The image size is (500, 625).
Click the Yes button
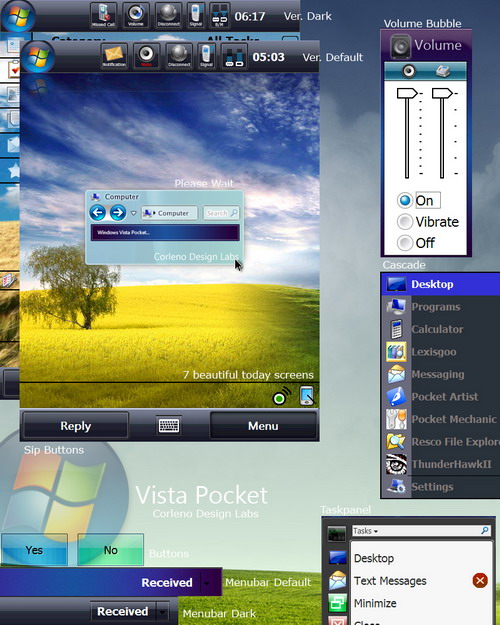click(34, 550)
